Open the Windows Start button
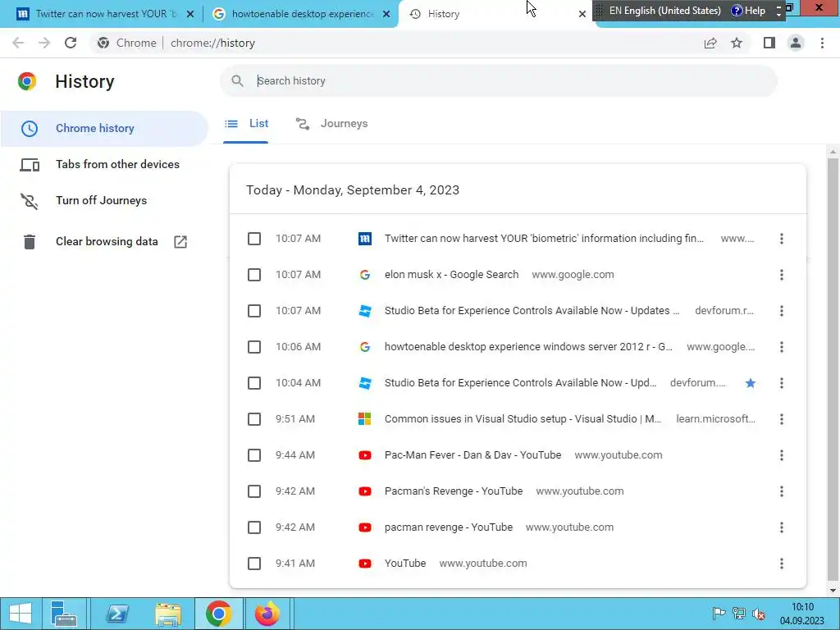 tap(21, 614)
